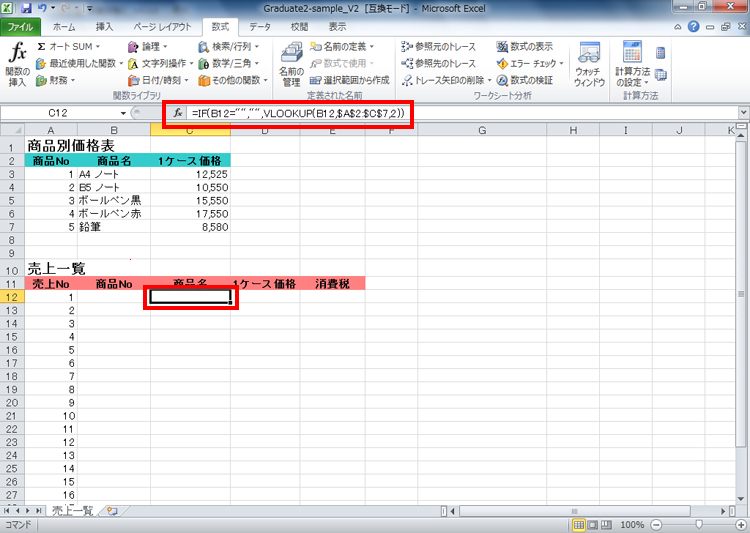Open the Insert Function (関数の挿入) dialog
Image resolution: width=750 pixels, height=533 pixels.
[x=18, y=65]
